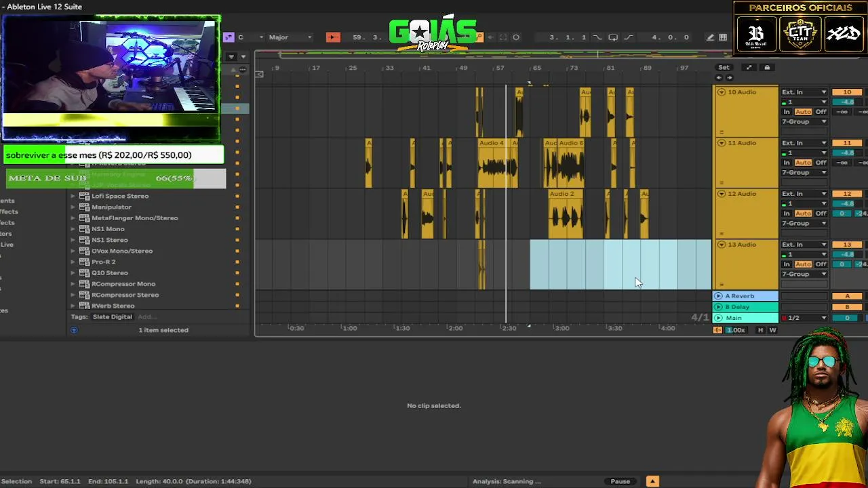The width and height of the screenshot is (868, 488).
Task: Click the Capture MIDI bracket icon
Action: pos(503,37)
